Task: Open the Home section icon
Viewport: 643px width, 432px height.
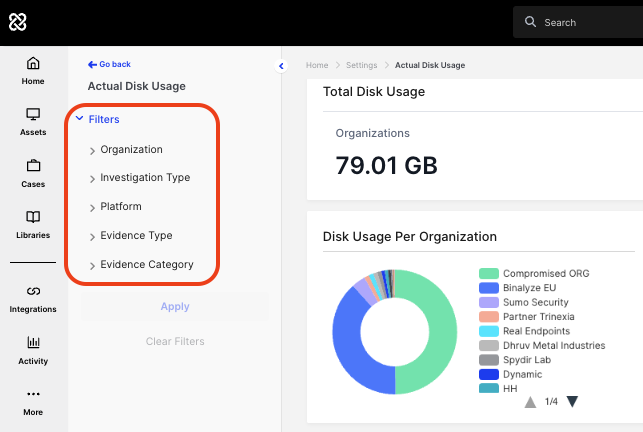Action: pyautogui.click(x=33, y=71)
